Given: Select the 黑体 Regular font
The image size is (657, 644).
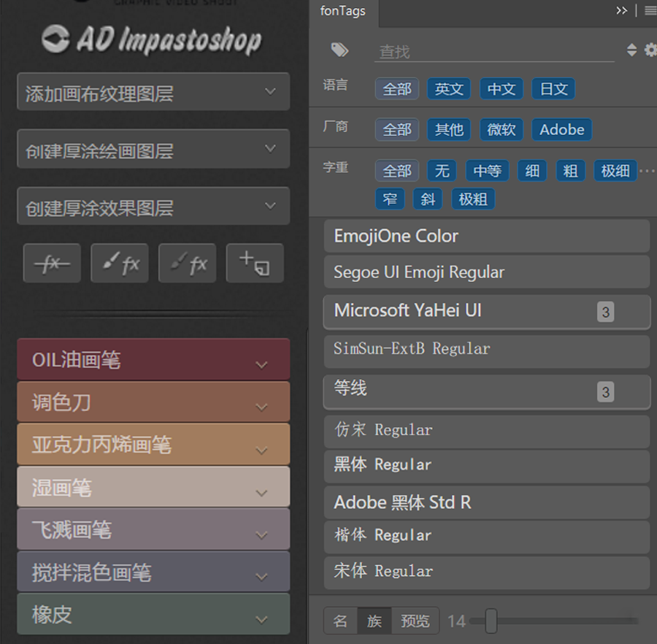Looking at the screenshot, I should click(487, 467).
